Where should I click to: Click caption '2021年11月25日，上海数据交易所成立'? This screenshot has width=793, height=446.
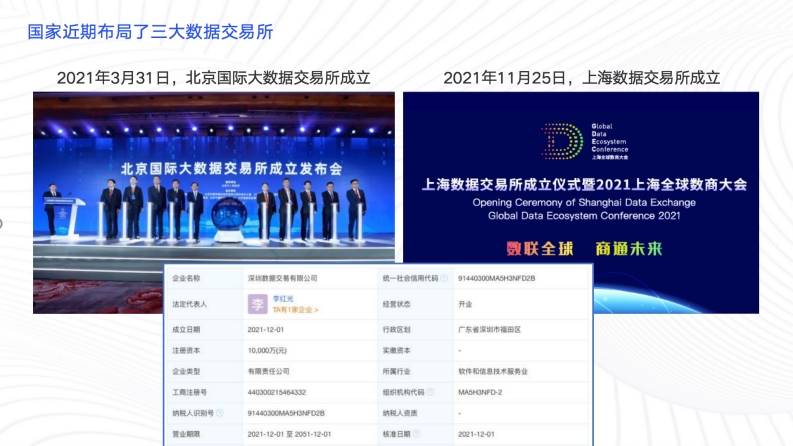coord(582,78)
